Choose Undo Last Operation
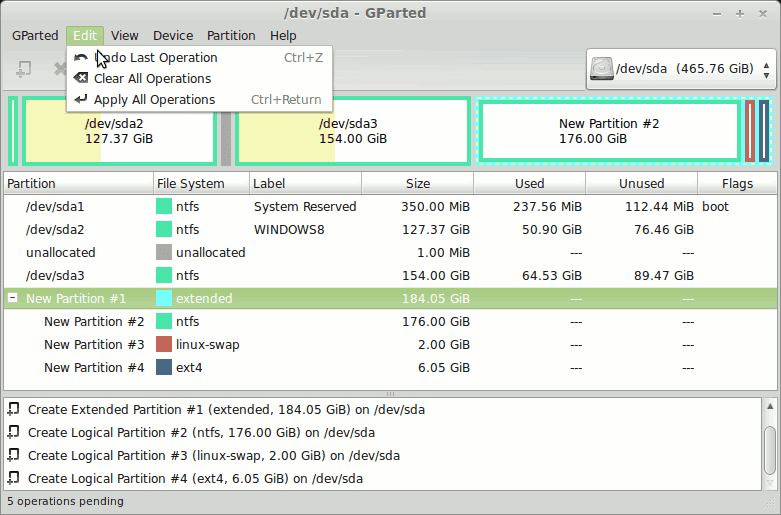 (x=199, y=57)
